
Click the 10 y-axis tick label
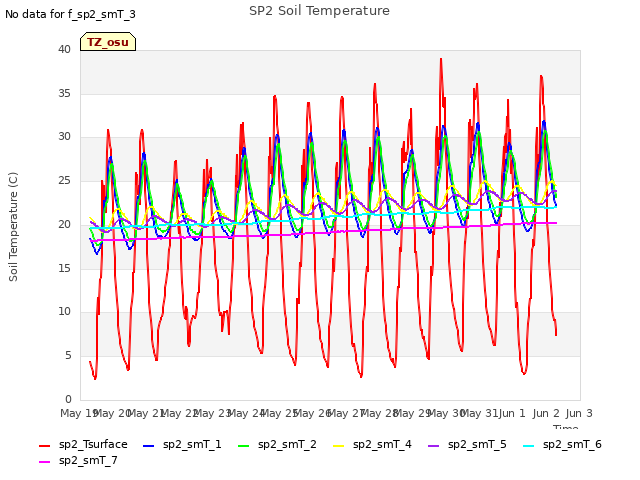point(64,311)
